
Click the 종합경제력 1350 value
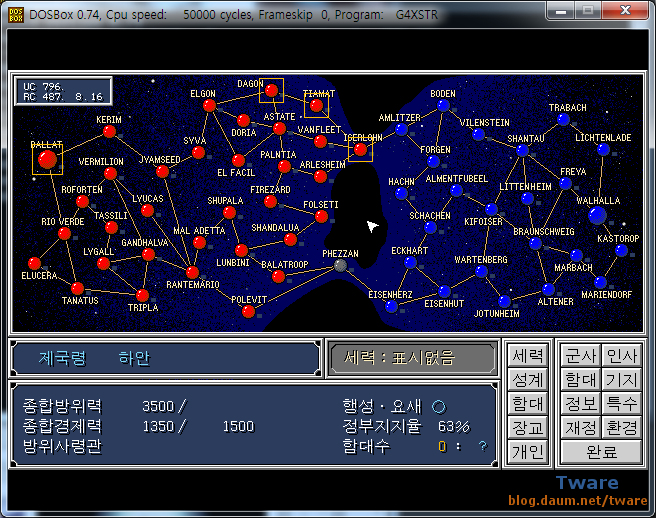tap(158, 426)
